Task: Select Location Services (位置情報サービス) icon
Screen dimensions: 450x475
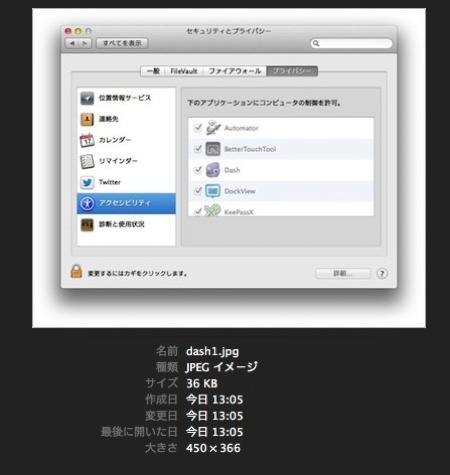Action: coord(87,98)
